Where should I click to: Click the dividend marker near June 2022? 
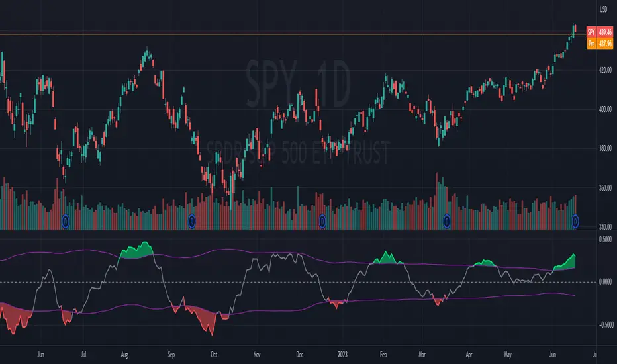tap(66, 222)
